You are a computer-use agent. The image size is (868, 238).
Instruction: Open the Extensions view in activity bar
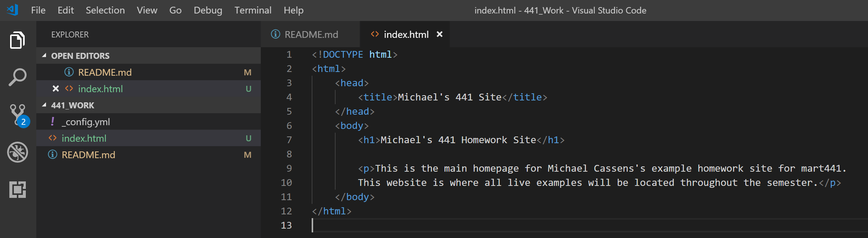click(18, 190)
